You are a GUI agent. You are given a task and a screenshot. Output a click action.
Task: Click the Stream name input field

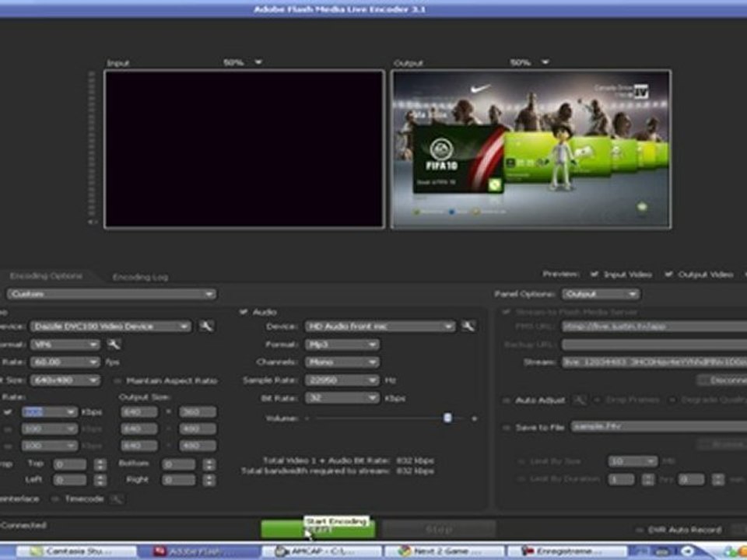pos(654,362)
